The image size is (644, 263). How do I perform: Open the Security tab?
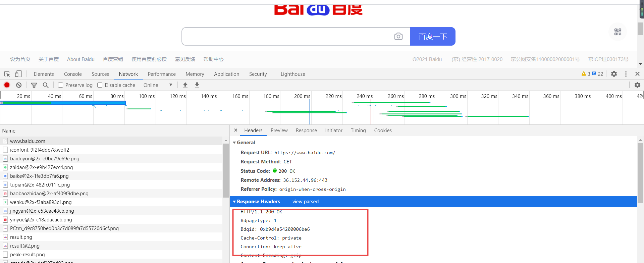tap(258, 74)
